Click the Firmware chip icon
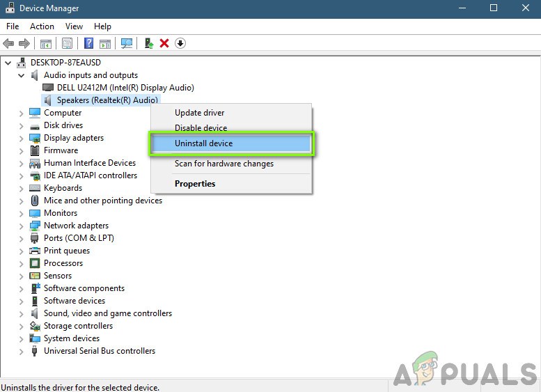The height and width of the screenshot is (392, 541). [35, 150]
